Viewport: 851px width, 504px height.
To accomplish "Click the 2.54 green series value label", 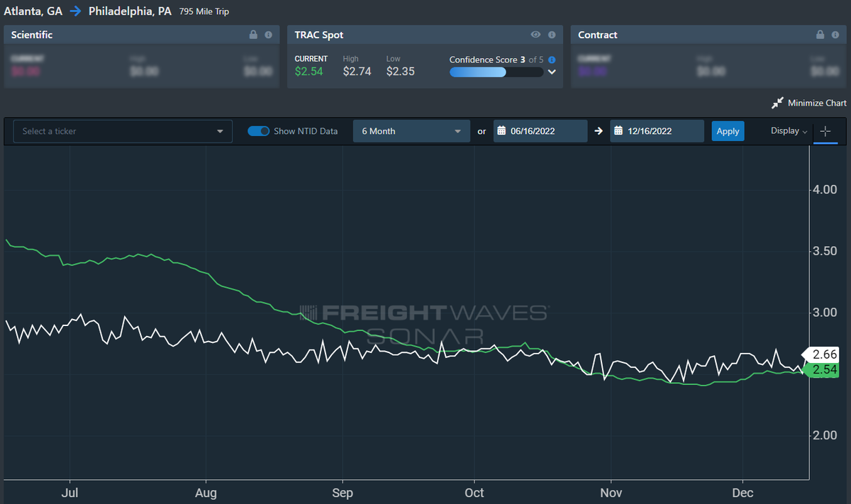I will 821,370.
